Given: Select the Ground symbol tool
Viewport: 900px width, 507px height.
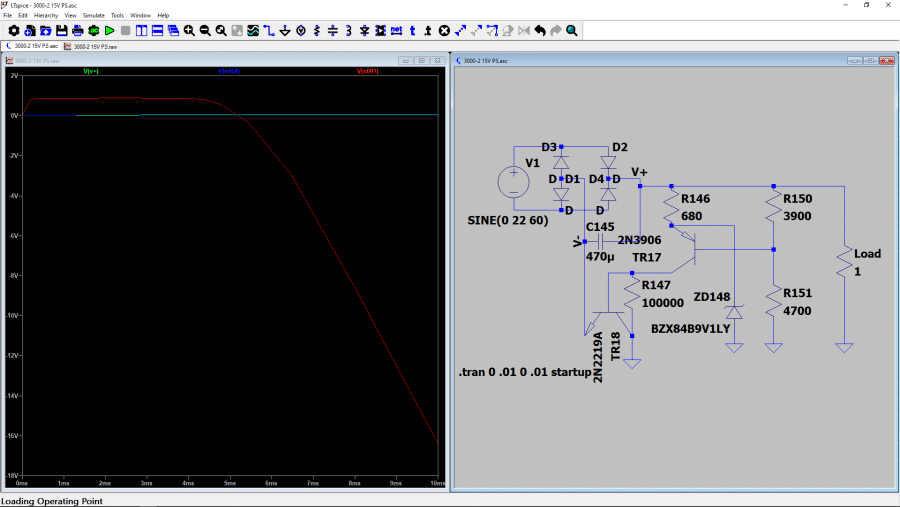Looking at the screenshot, I should click(x=285, y=31).
